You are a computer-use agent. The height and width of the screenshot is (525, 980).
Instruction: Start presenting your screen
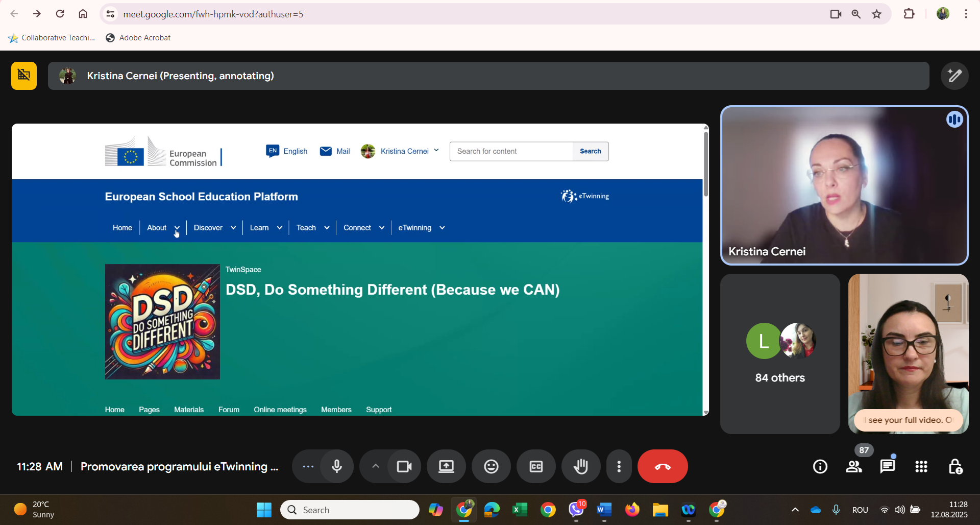tap(446, 466)
